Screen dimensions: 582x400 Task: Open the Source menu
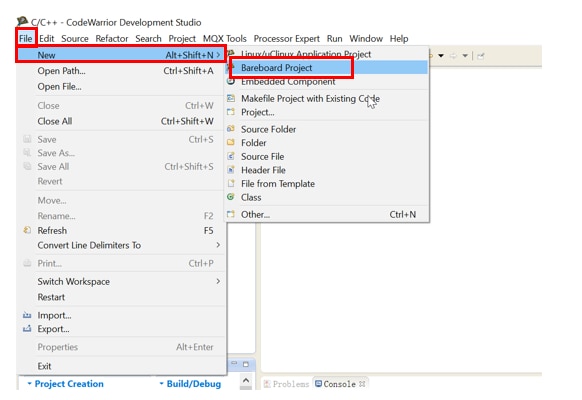click(75, 39)
